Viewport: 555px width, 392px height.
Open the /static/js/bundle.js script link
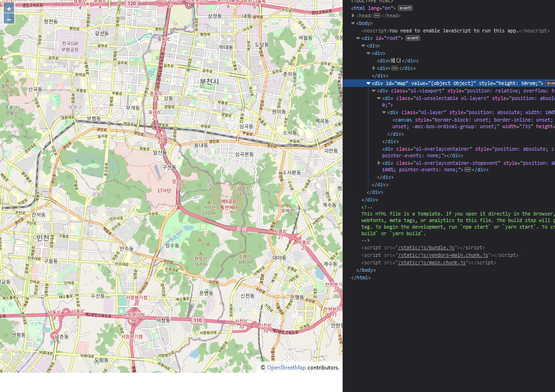point(426,248)
